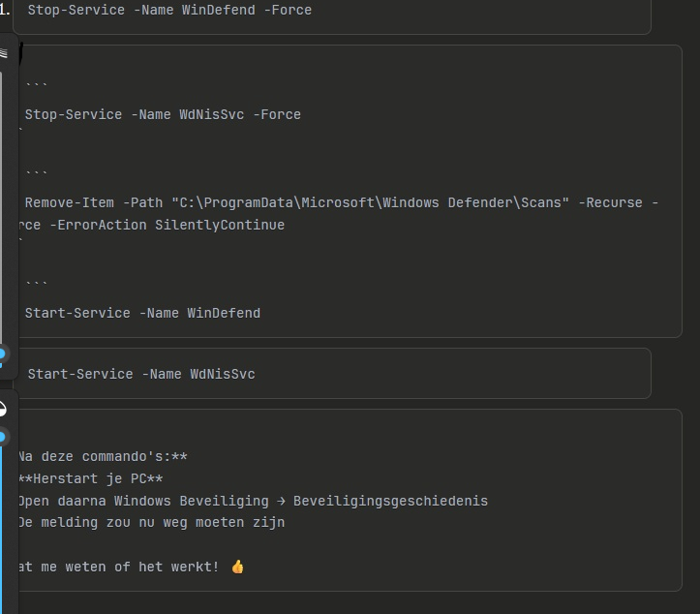Click the Stop-Service WdNisSvc command line
This screenshot has height=614, width=700.
(163, 114)
